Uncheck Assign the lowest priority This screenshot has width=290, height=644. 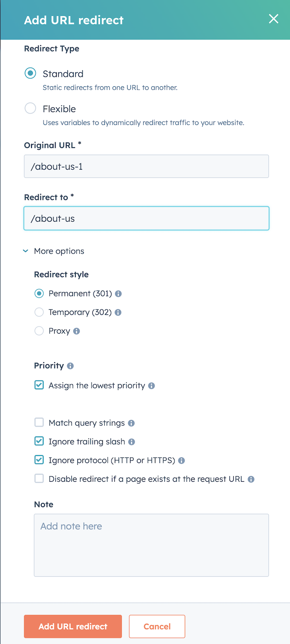pos(39,385)
